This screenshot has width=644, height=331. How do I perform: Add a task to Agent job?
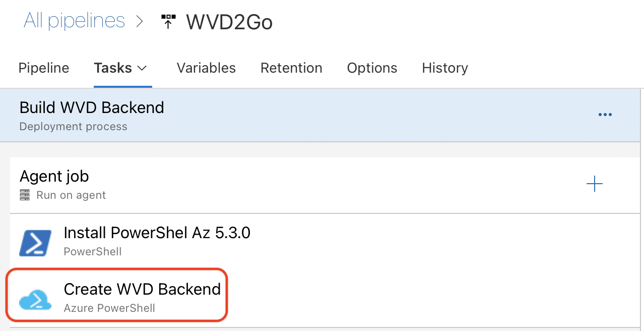click(x=595, y=184)
